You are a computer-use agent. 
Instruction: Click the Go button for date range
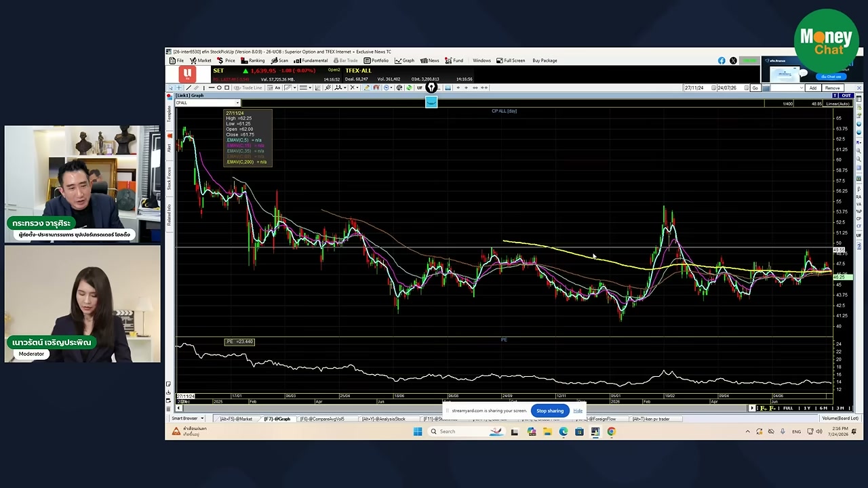coord(755,88)
